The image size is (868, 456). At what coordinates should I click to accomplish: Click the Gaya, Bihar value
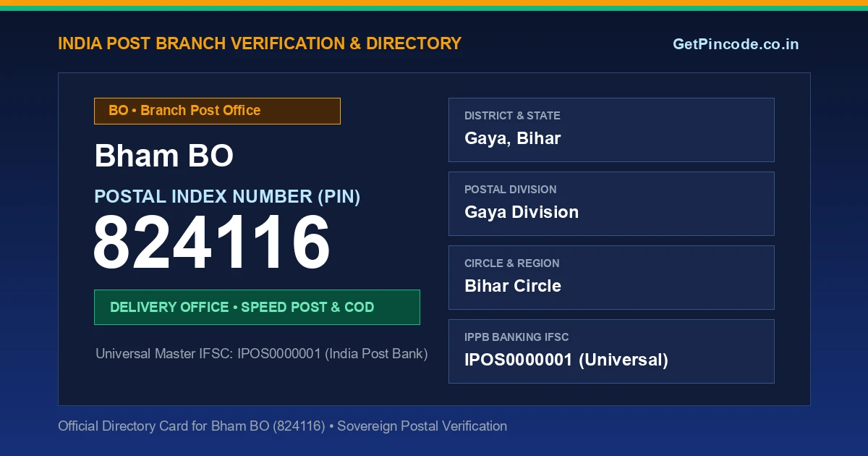513,138
